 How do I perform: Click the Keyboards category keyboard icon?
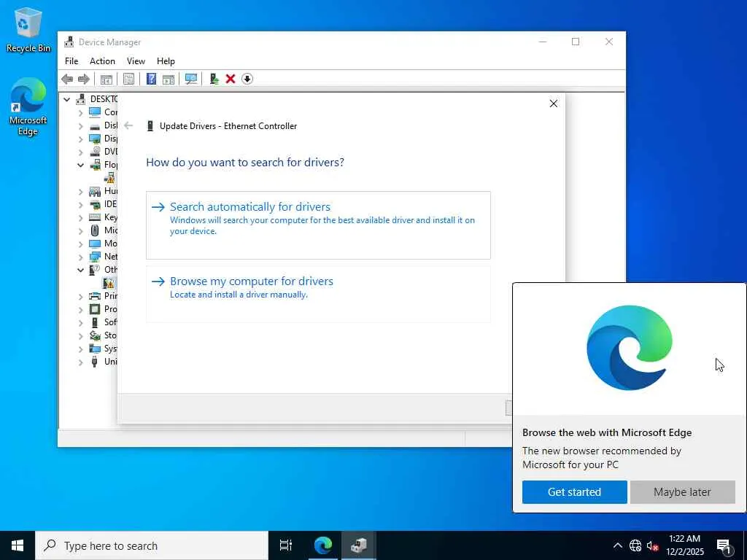[95, 217]
